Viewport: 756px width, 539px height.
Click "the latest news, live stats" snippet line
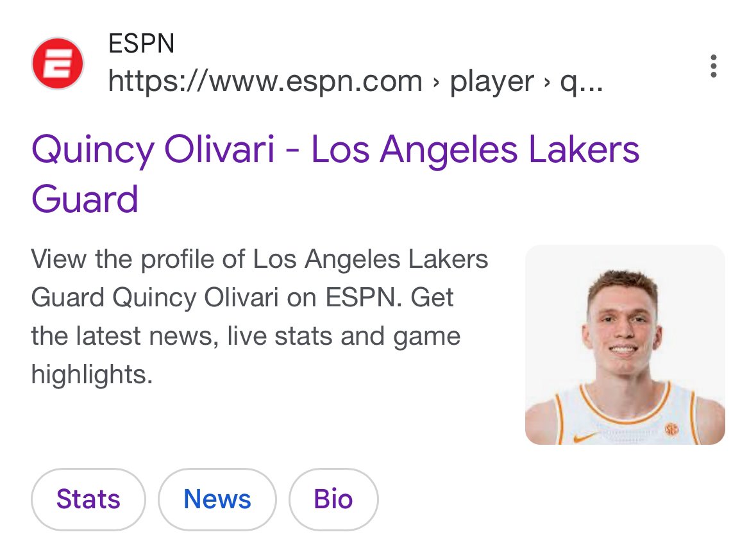pyautogui.click(x=192, y=336)
